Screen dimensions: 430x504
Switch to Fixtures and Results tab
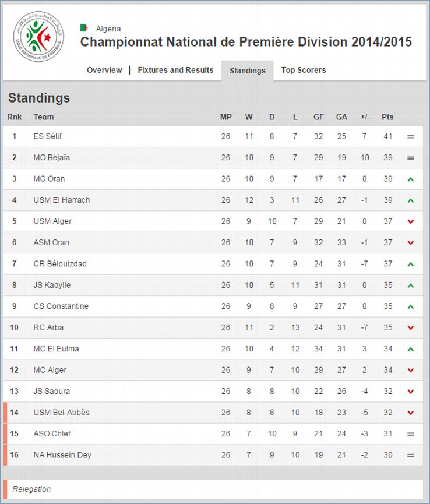[175, 70]
